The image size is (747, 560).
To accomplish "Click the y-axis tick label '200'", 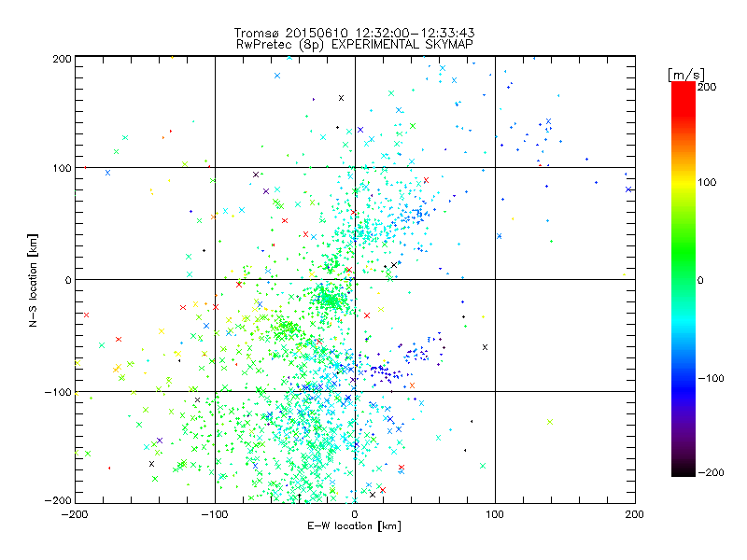I will (x=62, y=59).
